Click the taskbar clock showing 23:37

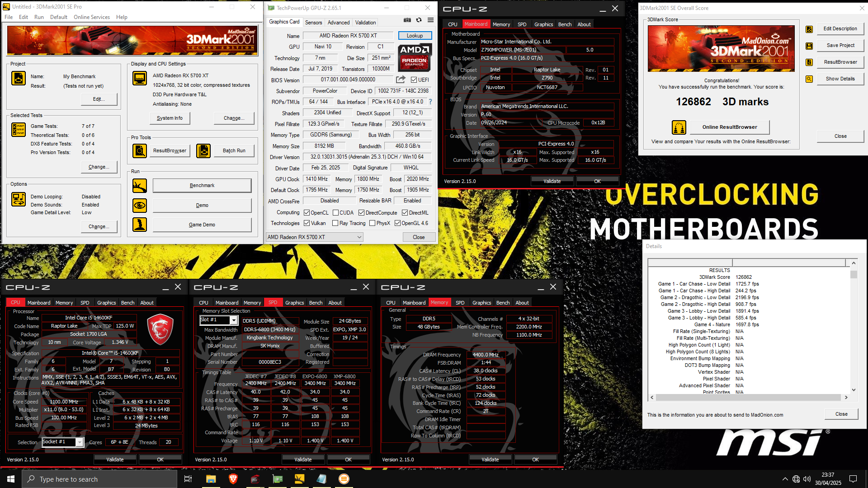point(828,479)
